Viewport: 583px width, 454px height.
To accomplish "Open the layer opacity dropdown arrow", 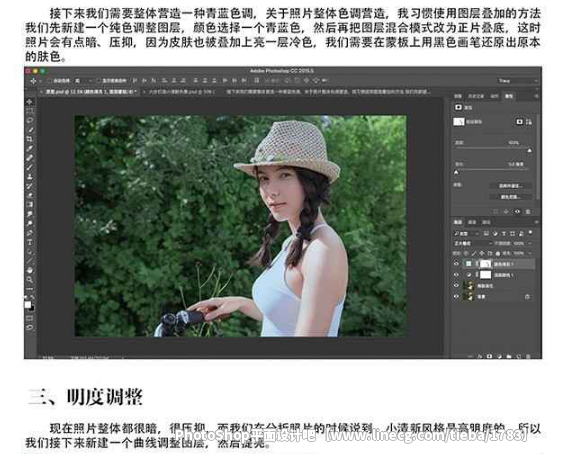I will (x=530, y=243).
